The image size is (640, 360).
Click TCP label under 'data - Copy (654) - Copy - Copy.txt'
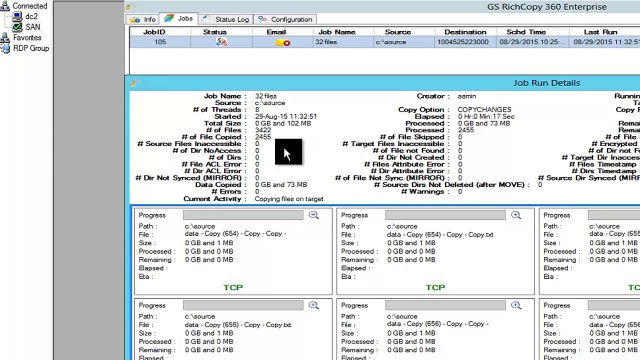[436, 287]
